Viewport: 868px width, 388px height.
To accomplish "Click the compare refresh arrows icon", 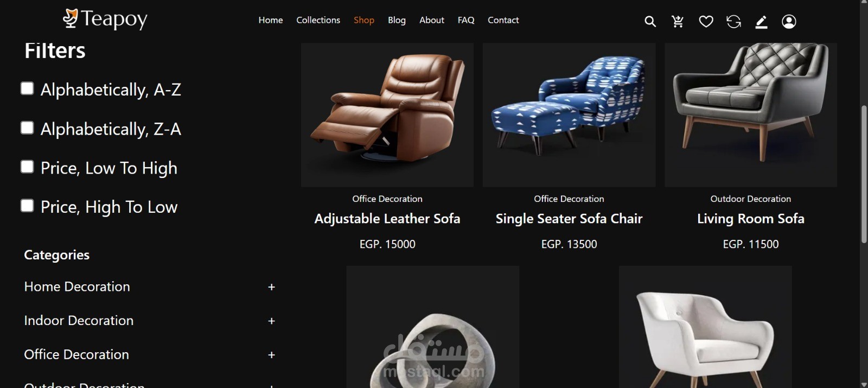I will click(733, 22).
